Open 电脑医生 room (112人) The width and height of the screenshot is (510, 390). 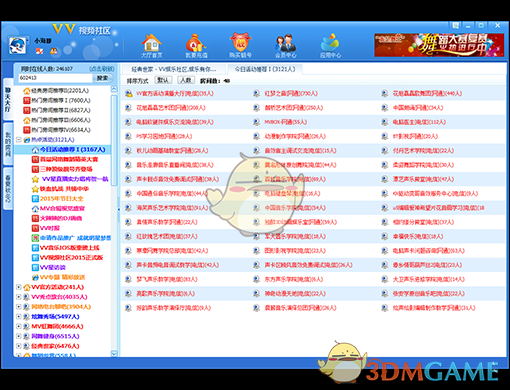coord(419,122)
